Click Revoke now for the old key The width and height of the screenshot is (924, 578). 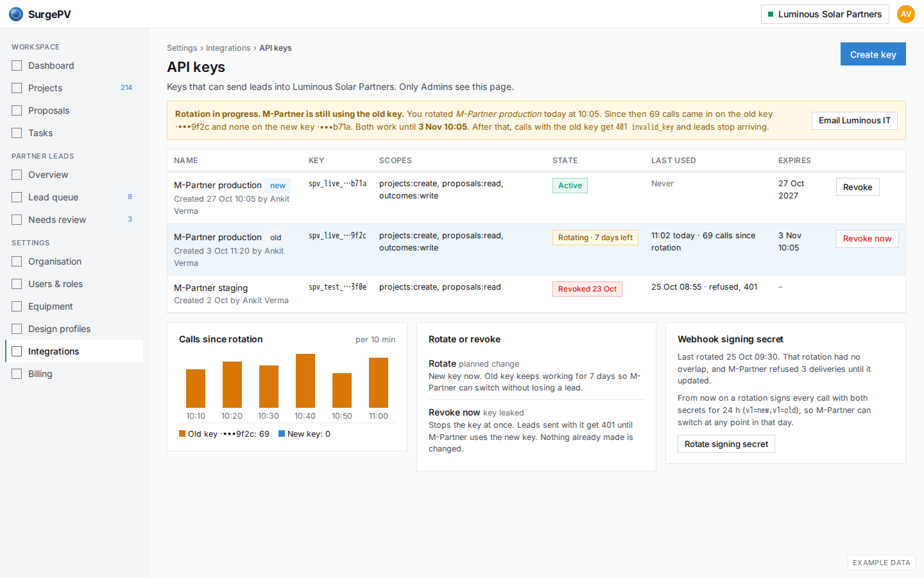867,239
